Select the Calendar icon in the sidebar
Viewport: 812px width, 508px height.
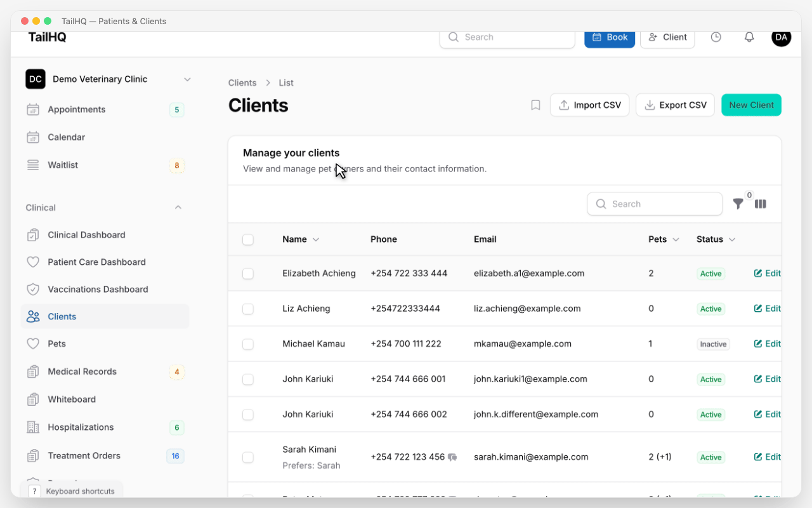coord(32,137)
